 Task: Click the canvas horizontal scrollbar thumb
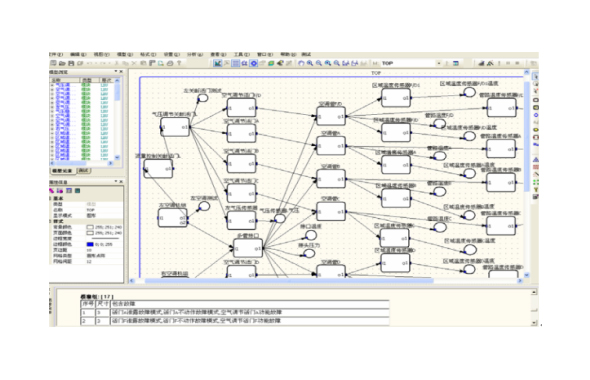[x=289, y=281]
